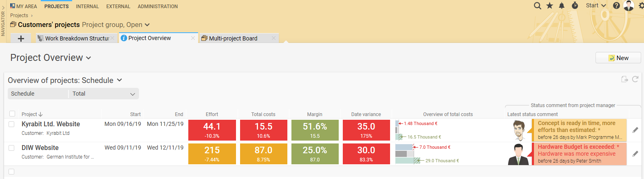Click the Schedule selector field
Image resolution: width=644 pixels, height=179 pixels.
tap(38, 94)
